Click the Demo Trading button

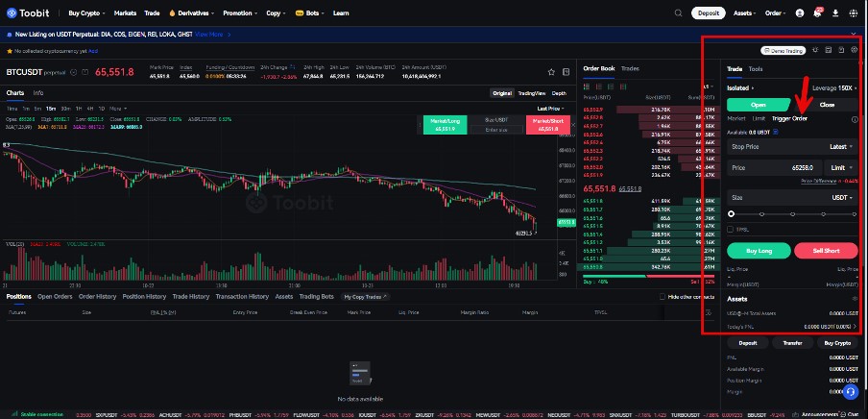783,50
